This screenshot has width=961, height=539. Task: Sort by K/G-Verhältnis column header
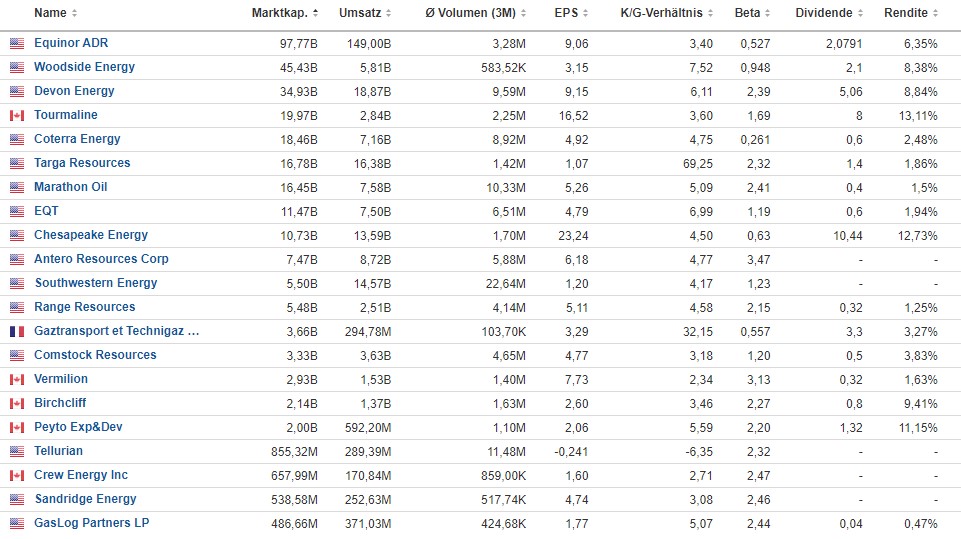pyautogui.click(x=668, y=13)
